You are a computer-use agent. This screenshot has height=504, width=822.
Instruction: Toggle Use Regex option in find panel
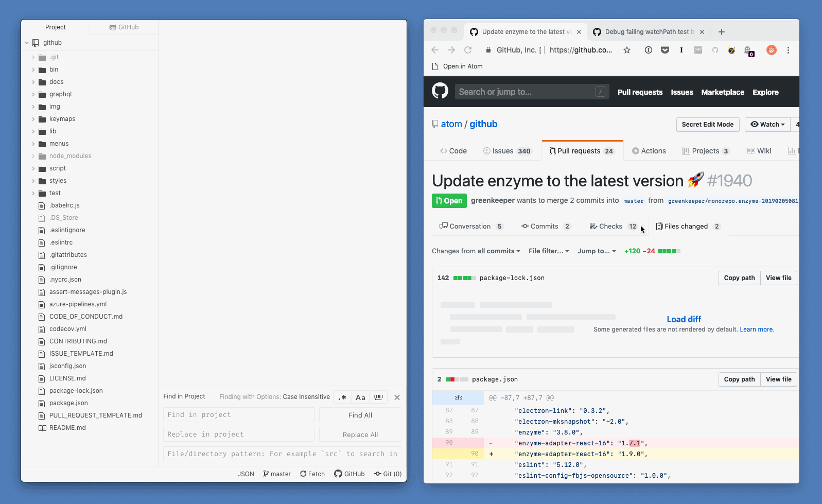[342, 397]
